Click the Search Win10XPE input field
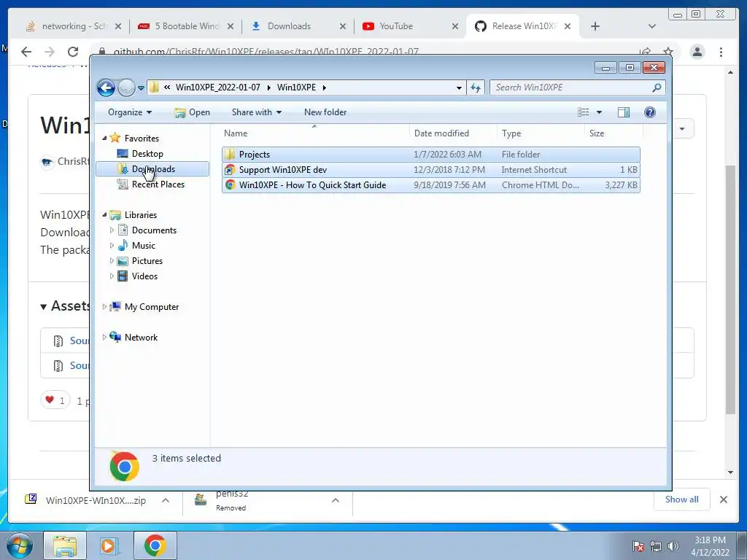Screen dimensions: 747x560 (x=570, y=87)
